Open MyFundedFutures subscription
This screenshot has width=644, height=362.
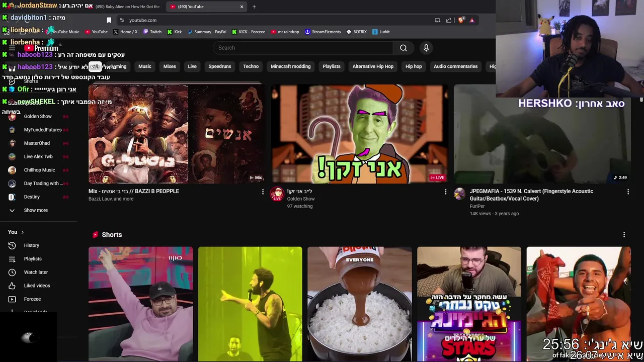coord(43,130)
